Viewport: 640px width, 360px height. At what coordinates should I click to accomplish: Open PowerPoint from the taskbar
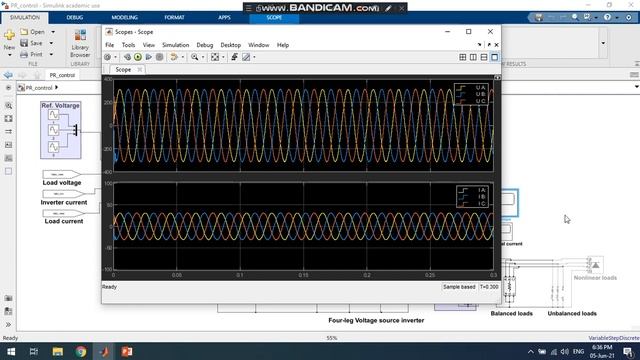127,351
